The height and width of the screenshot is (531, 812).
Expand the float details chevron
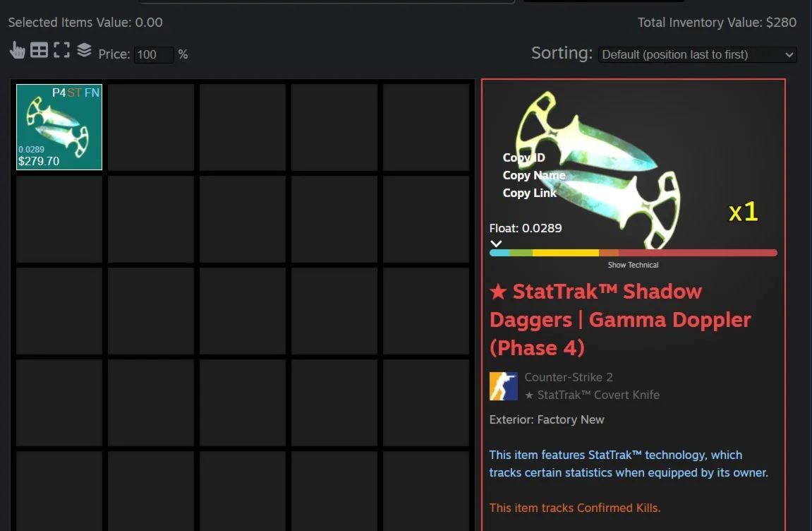[x=496, y=243]
